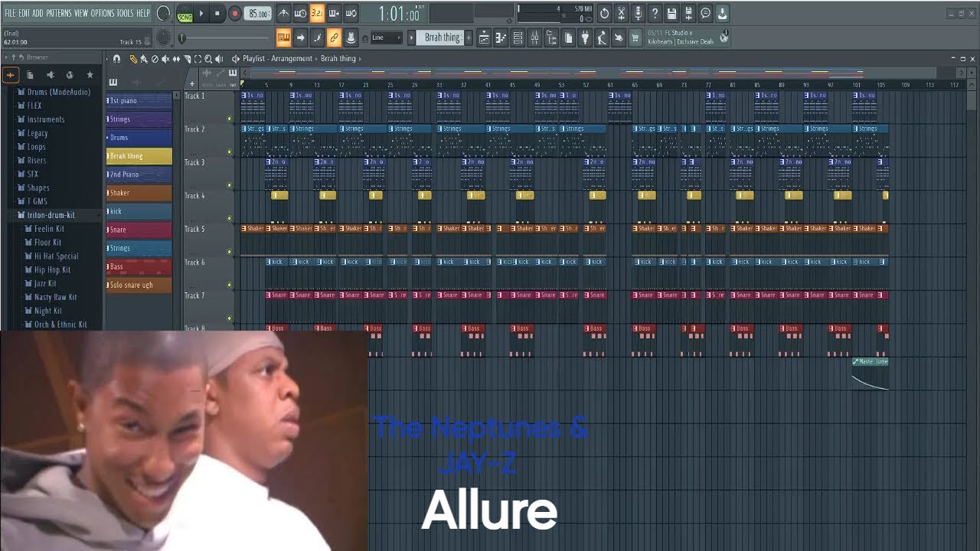The image size is (980, 551).
Task: Select the mute tool in playlist
Action: click(165, 59)
